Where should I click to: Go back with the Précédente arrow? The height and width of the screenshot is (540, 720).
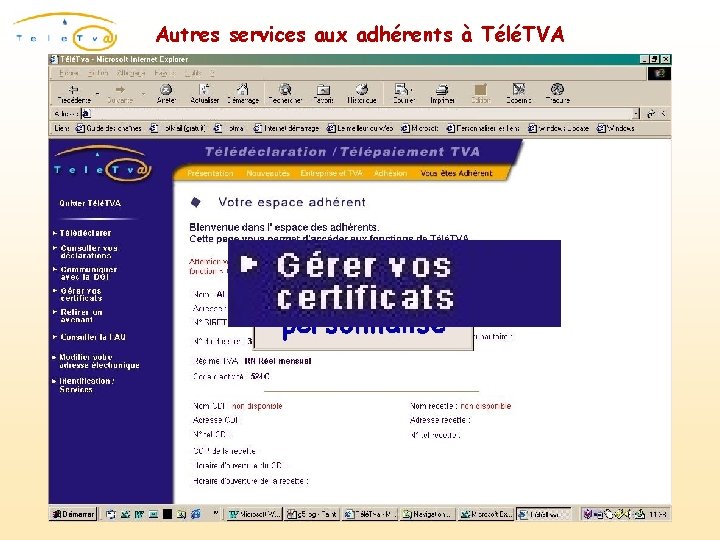[x=73, y=94]
